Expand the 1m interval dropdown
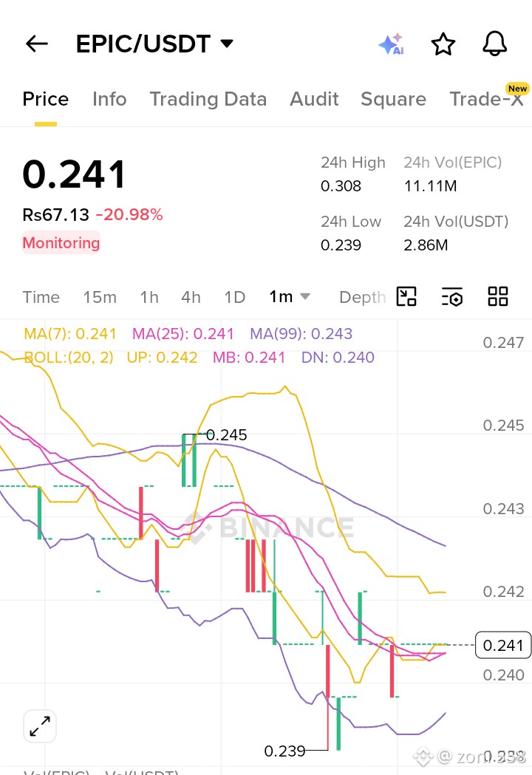Image resolution: width=532 pixels, height=775 pixels. pos(290,296)
